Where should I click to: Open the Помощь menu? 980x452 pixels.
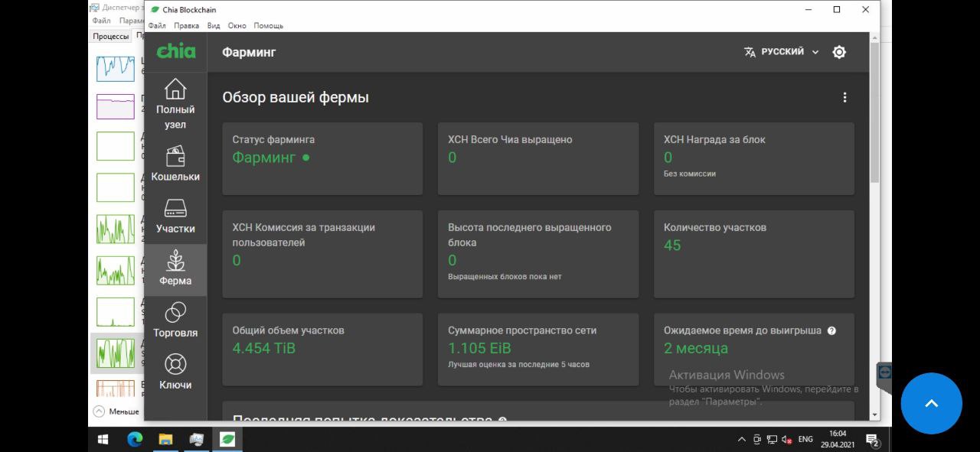click(268, 25)
